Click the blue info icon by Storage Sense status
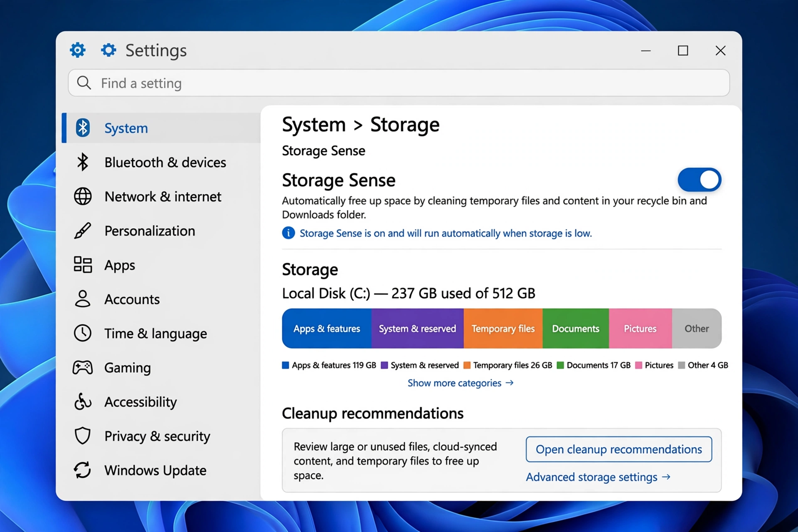798x532 pixels. click(x=288, y=233)
